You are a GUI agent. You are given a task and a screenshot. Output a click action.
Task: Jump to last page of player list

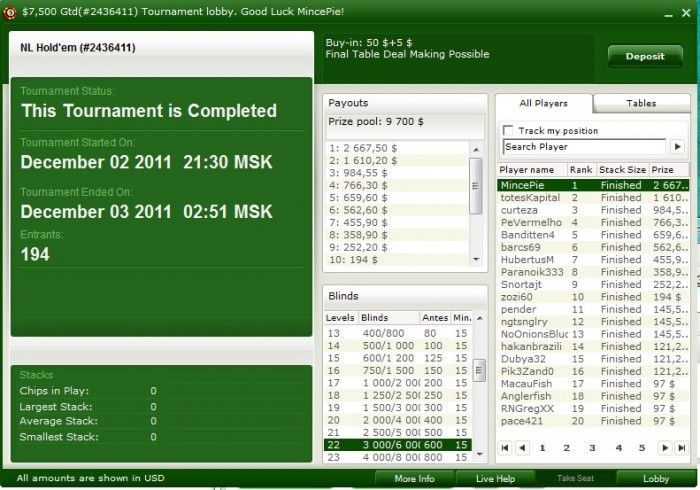coord(682,448)
